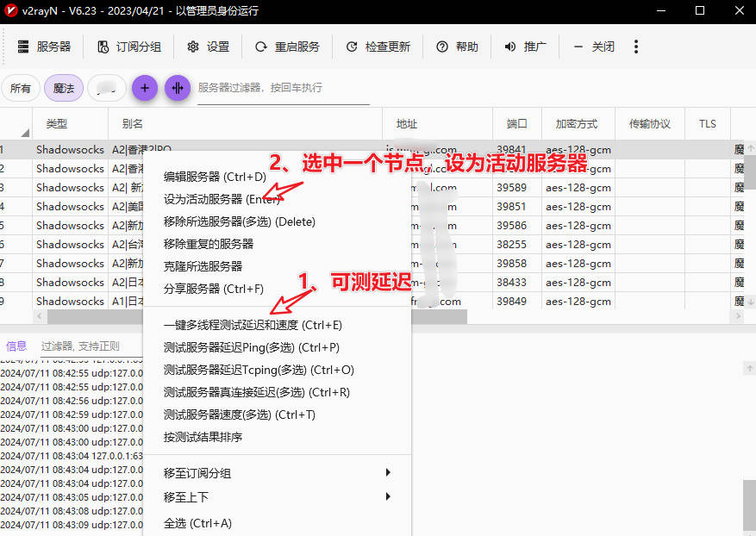Choose 测试服务器延迟Ping(多选) (Ctrl+P)
The width and height of the screenshot is (756, 536).
[278, 347]
